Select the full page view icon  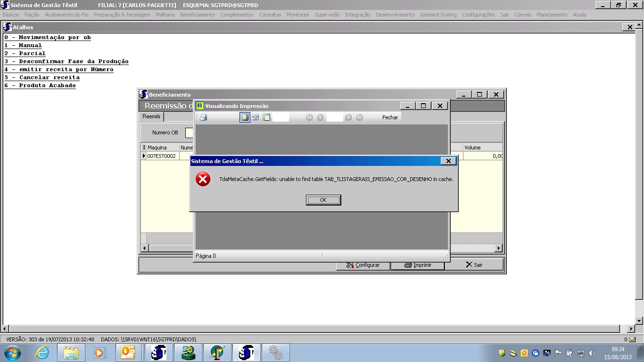(x=244, y=117)
